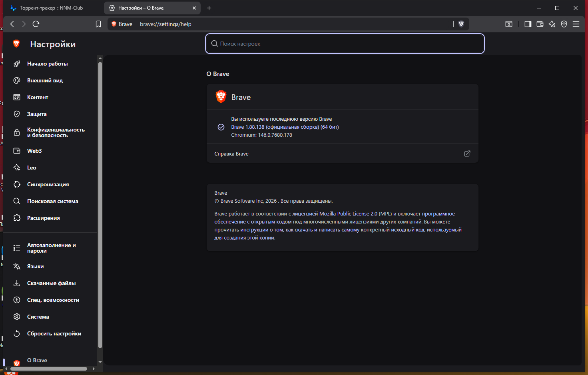Open Внешний вид settings section
Screen dimensions: 588x375
pyautogui.click(x=45, y=80)
